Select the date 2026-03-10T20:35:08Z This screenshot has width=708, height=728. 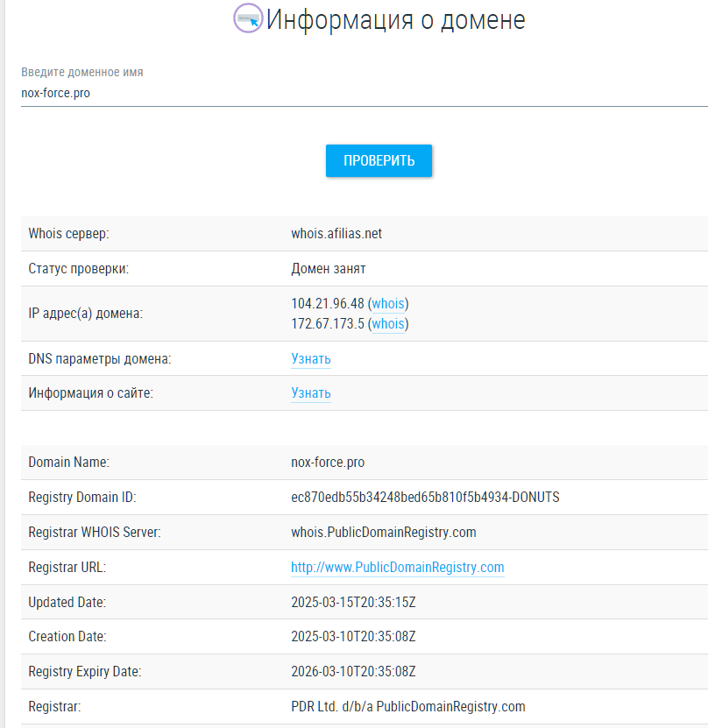tap(353, 672)
